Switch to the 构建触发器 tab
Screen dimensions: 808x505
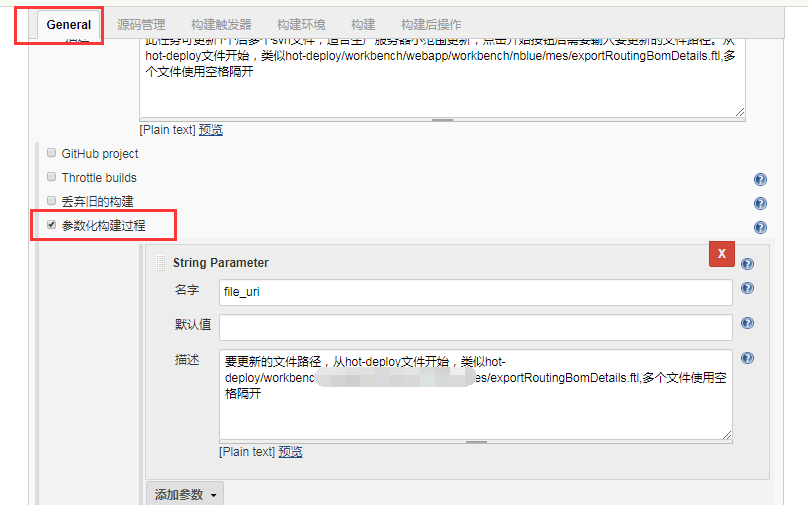coord(221,24)
